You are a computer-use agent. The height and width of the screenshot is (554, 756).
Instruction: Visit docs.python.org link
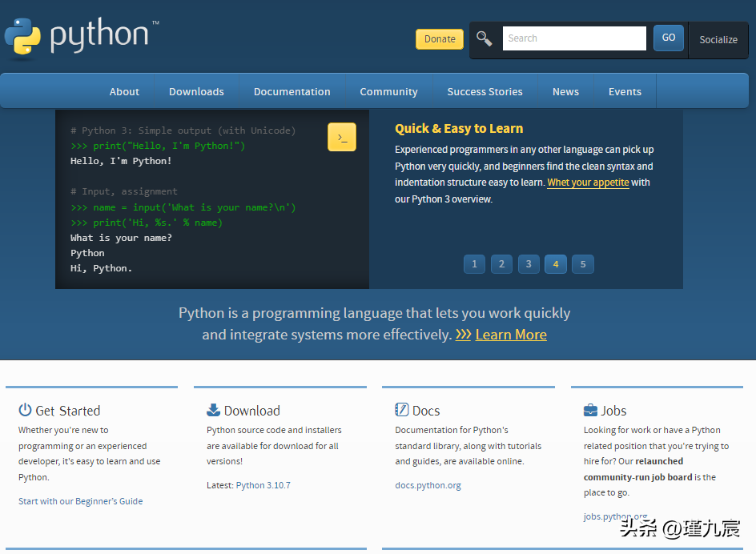(x=428, y=485)
